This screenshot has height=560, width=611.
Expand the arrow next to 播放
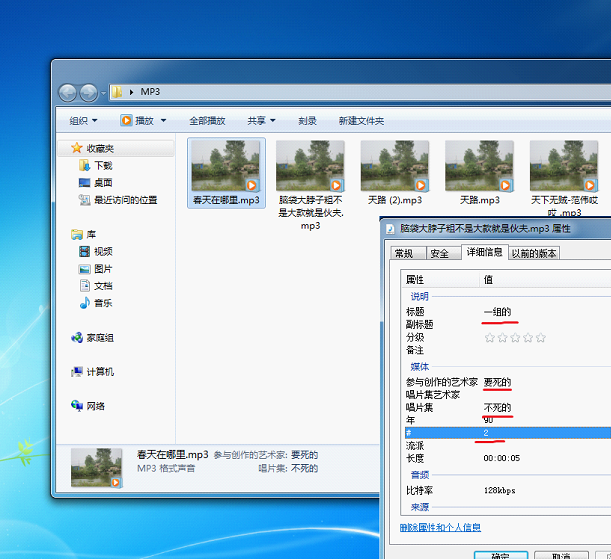coord(164,120)
